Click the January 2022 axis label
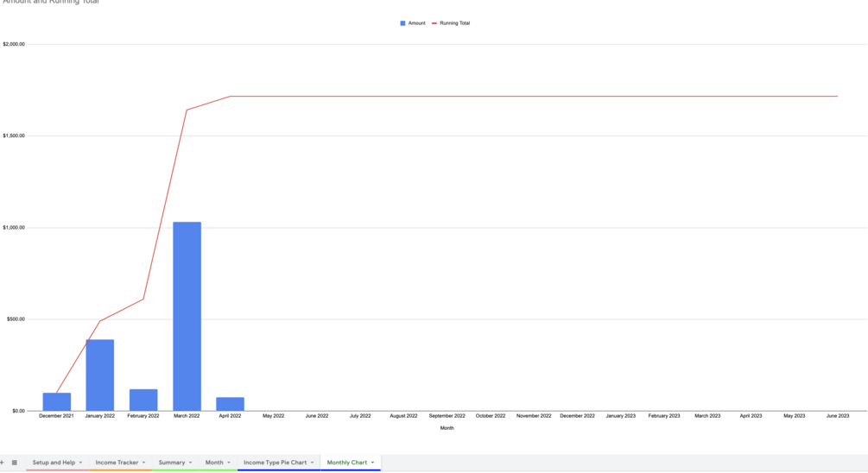 99,416
